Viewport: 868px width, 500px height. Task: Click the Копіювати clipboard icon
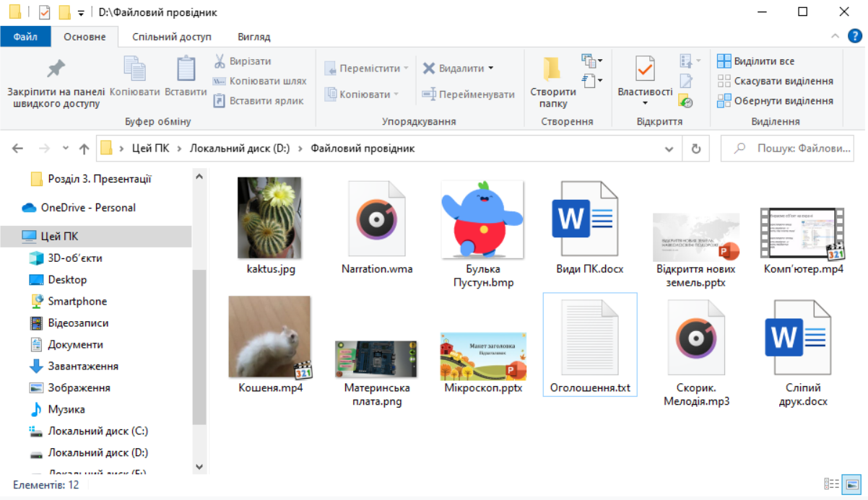pyautogui.click(x=134, y=69)
